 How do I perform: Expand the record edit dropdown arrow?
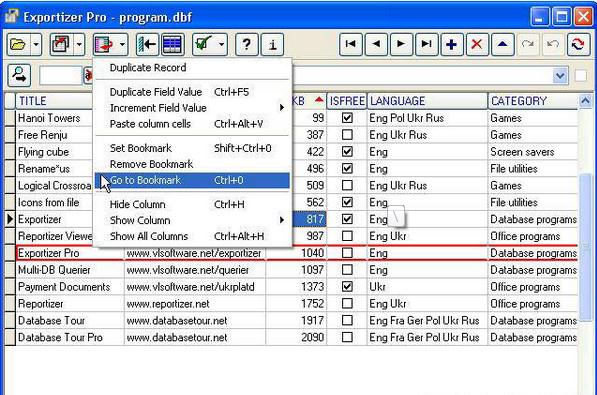[122, 45]
